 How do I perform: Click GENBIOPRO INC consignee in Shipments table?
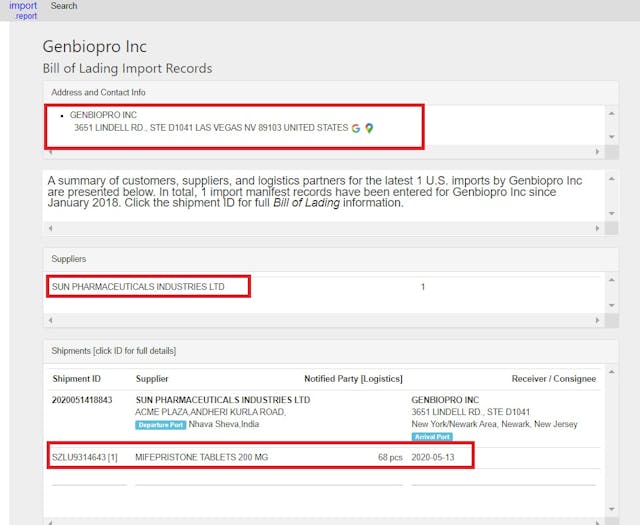tap(445, 400)
